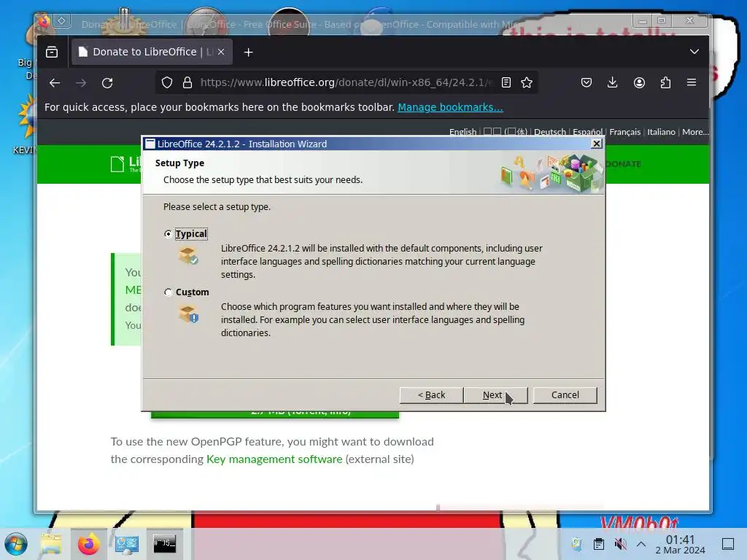Screen dimensions: 747x560
Task: Click the Firefox forward arrow
Action: pos(81,83)
